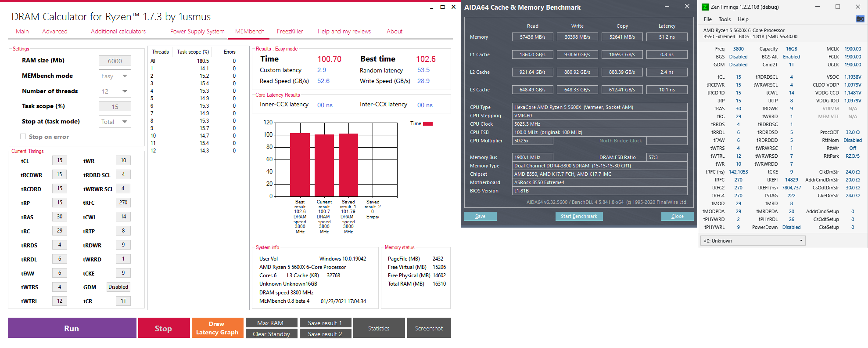Click AIDA64 Memory Latency cell '51.2 ns'
Viewport: 868px width, 348px height.
point(667,37)
